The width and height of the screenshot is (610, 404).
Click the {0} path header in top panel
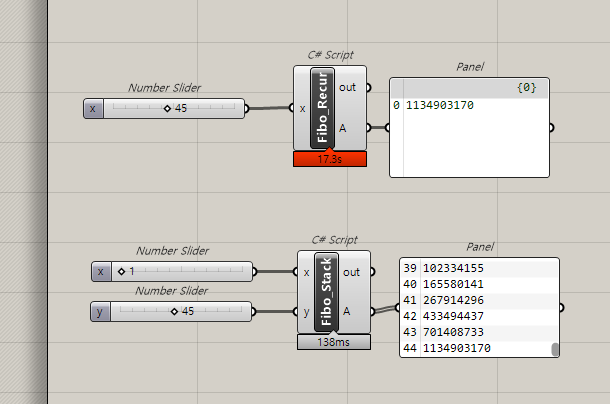(x=527, y=88)
